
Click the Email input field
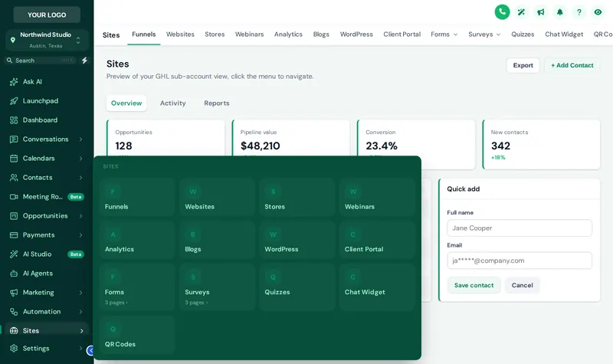(520, 261)
